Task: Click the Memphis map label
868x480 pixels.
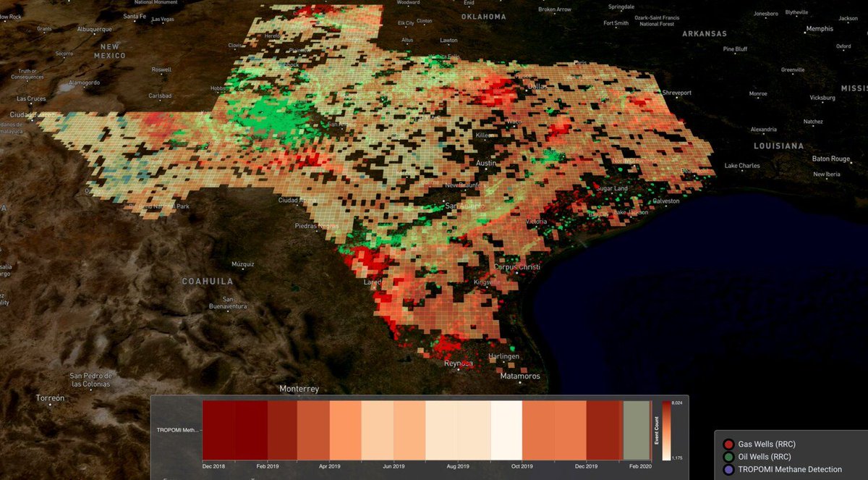Action: click(820, 29)
